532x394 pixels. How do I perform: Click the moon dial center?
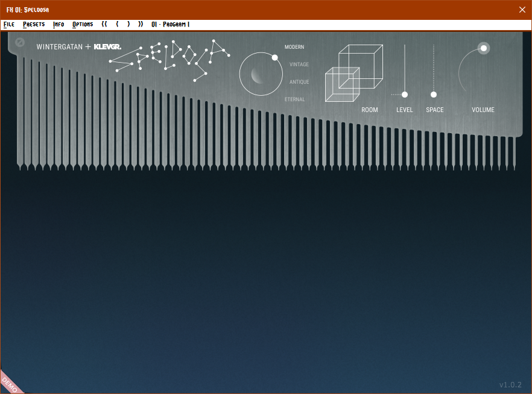pos(261,75)
